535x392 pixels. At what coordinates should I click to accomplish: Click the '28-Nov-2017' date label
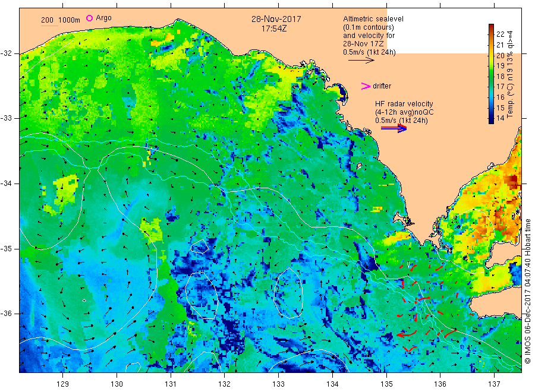point(276,19)
